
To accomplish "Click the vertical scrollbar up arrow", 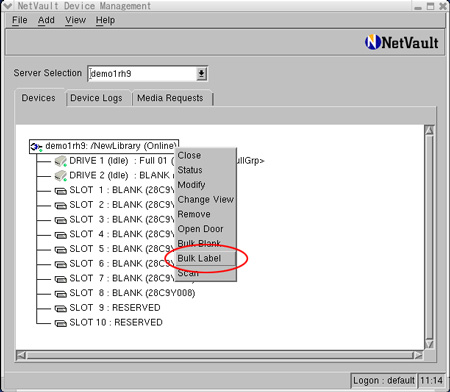I will coord(429,130).
